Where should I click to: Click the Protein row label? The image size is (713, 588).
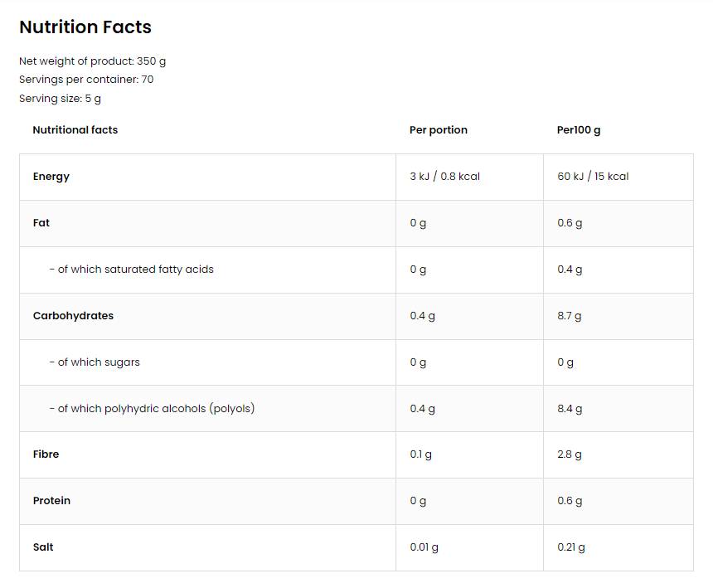[51, 501]
